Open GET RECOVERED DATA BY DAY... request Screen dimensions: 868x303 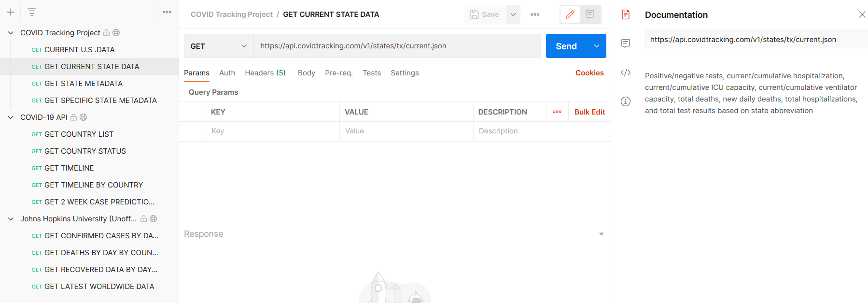(89, 270)
